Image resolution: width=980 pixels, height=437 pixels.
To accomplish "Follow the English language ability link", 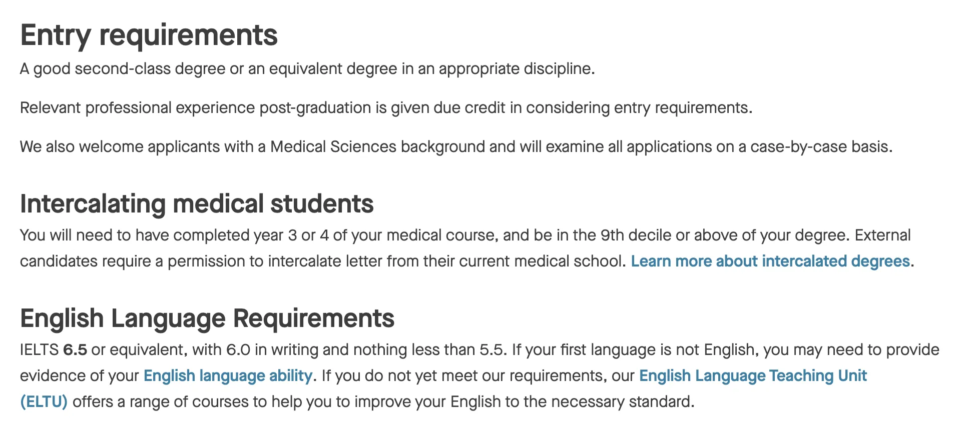I will point(228,375).
